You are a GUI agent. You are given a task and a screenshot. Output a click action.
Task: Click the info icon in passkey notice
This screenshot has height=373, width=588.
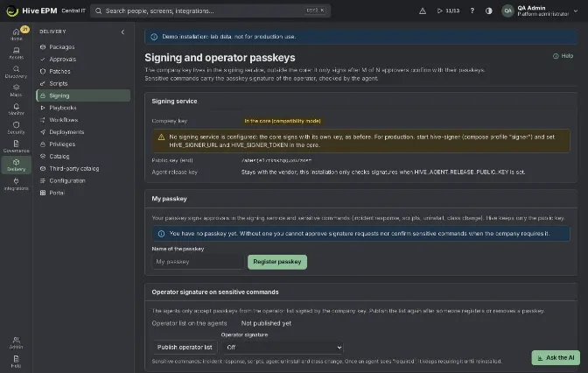[x=161, y=234]
